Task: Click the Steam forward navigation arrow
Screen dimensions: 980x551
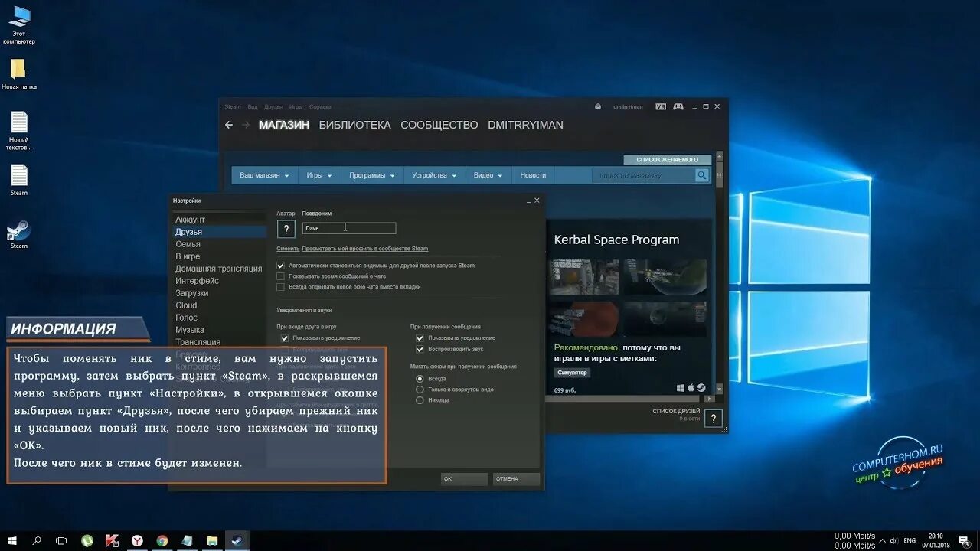Action: point(246,125)
